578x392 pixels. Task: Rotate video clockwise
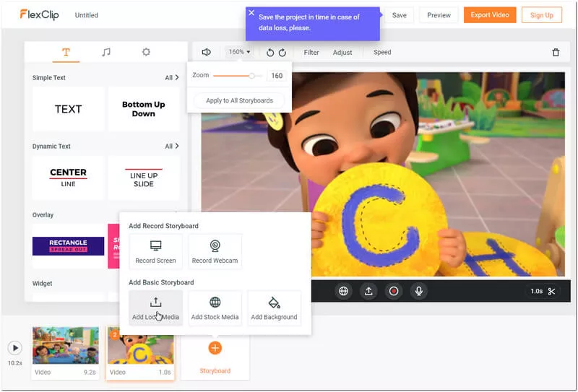coord(282,53)
